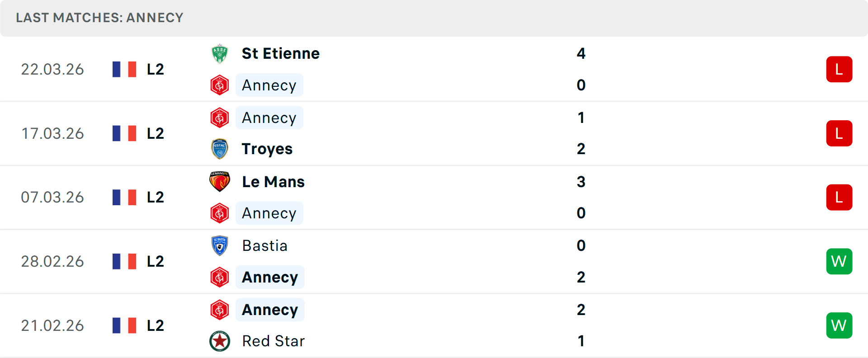This screenshot has width=868, height=358.
Task: Click the green W badge for Bastia match
Action: tap(839, 261)
